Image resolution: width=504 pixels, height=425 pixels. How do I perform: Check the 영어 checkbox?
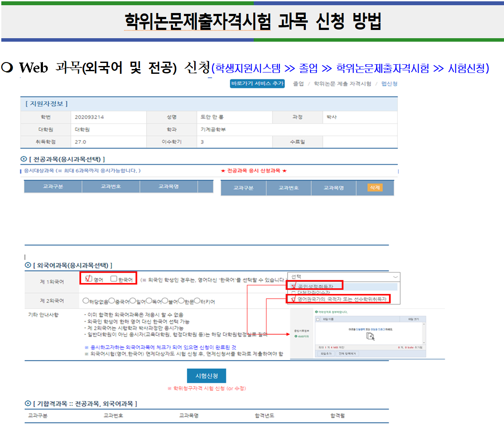point(89,279)
